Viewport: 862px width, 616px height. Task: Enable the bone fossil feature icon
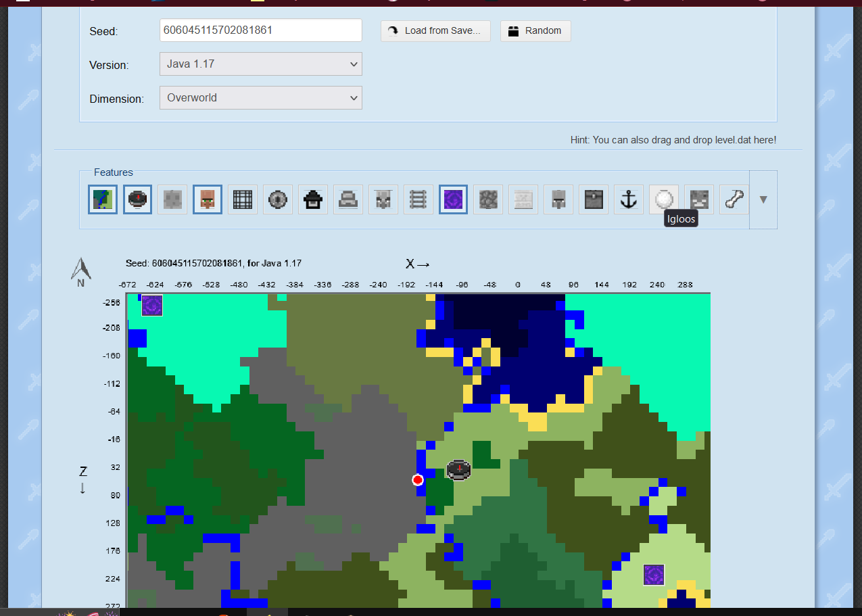[734, 199]
